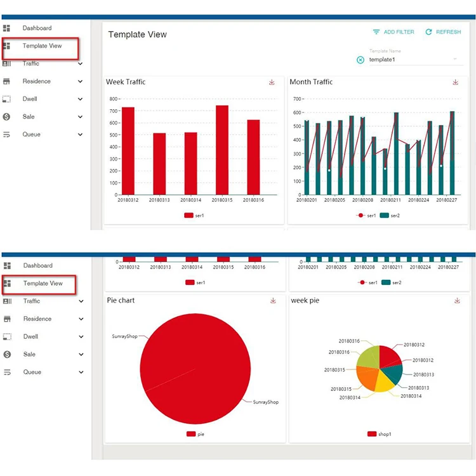This screenshot has width=476, height=476.
Task: Toggle ser2 legend in Month Traffic chart
Action: click(x=390, y=215)
